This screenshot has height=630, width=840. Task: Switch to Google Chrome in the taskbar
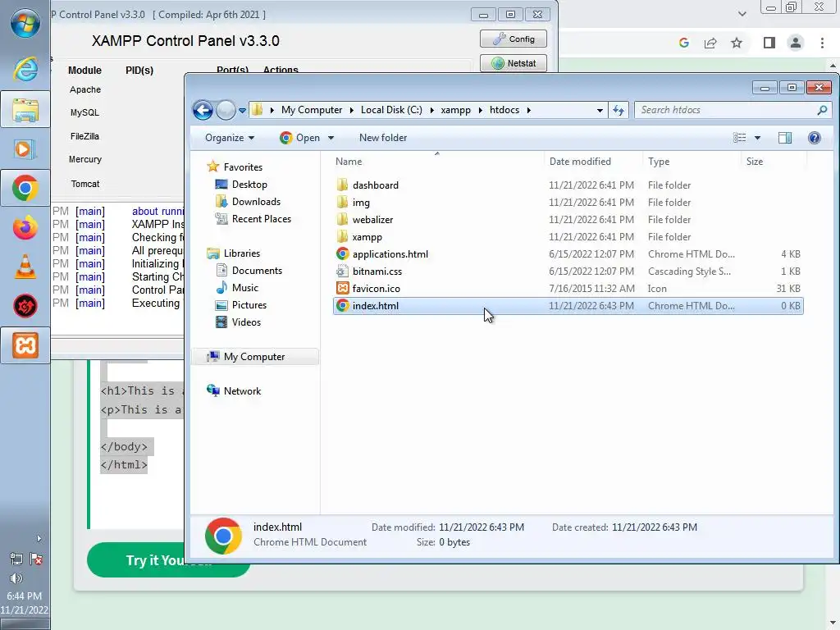pos(25,188)
